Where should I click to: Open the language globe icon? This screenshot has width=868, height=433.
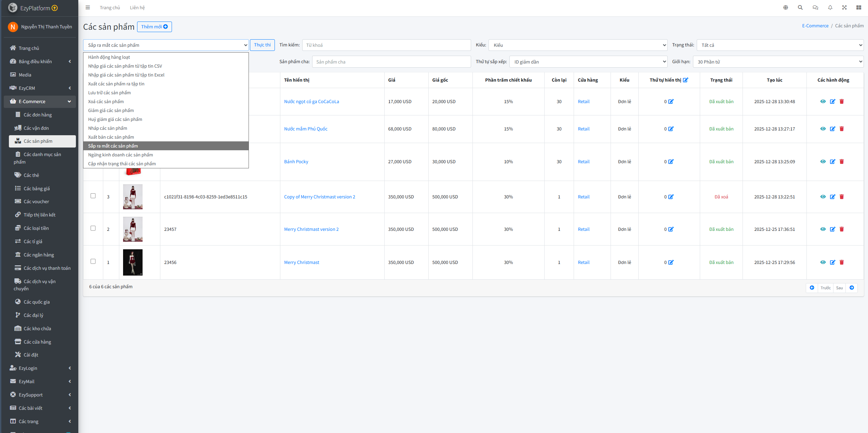click(786, 8)
